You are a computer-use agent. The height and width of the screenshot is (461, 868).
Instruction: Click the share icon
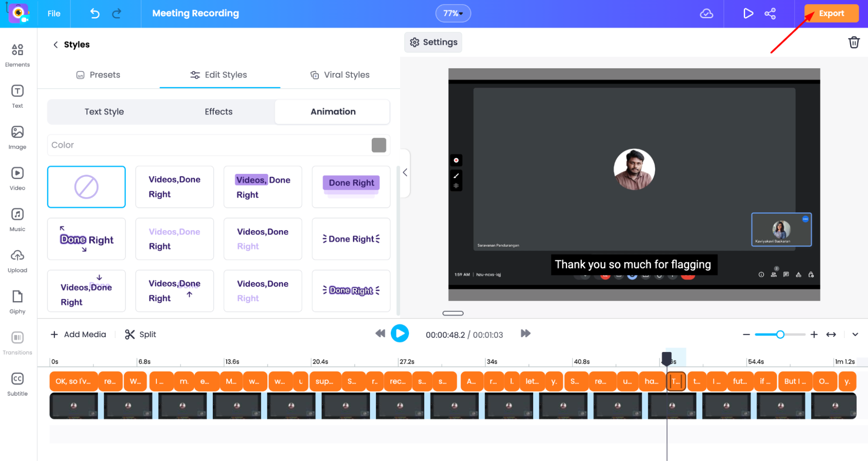(770, 13)
